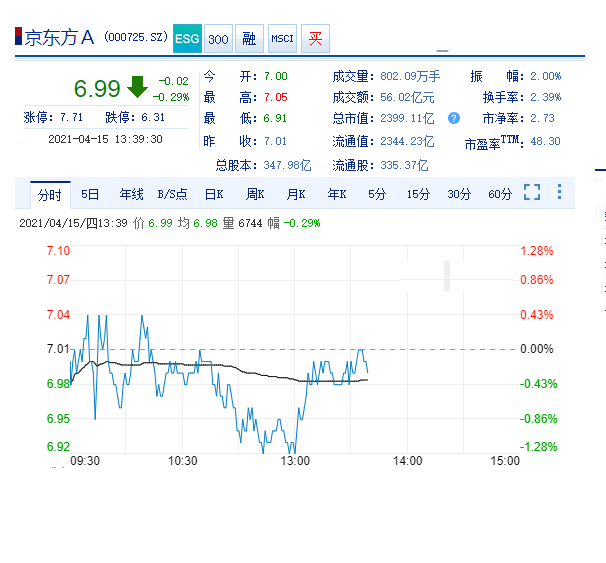Click the 6.92 price axis label
This screenshot has height=563, width=606.
click(x=58, y=447)
